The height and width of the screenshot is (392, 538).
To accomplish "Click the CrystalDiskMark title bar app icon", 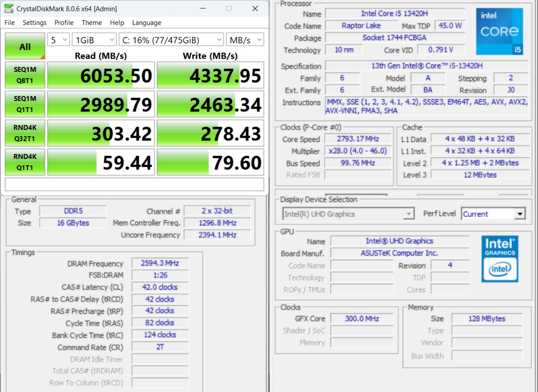I will (x=8, y=8).
